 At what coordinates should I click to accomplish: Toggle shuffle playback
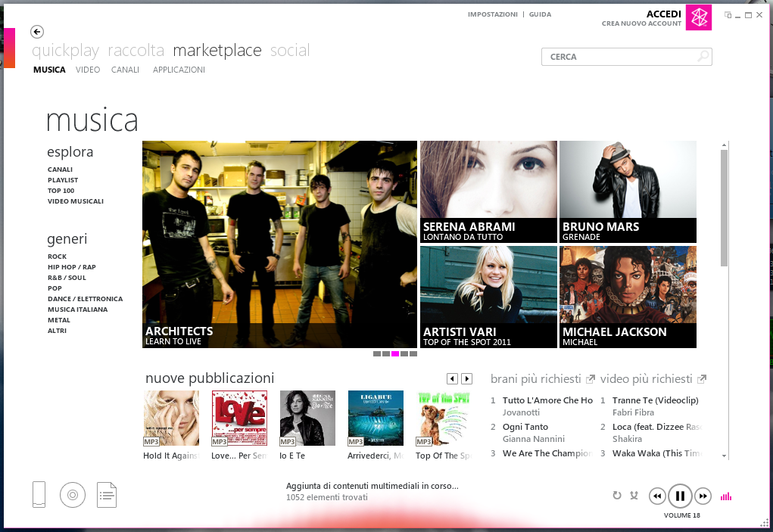[634, 496]
